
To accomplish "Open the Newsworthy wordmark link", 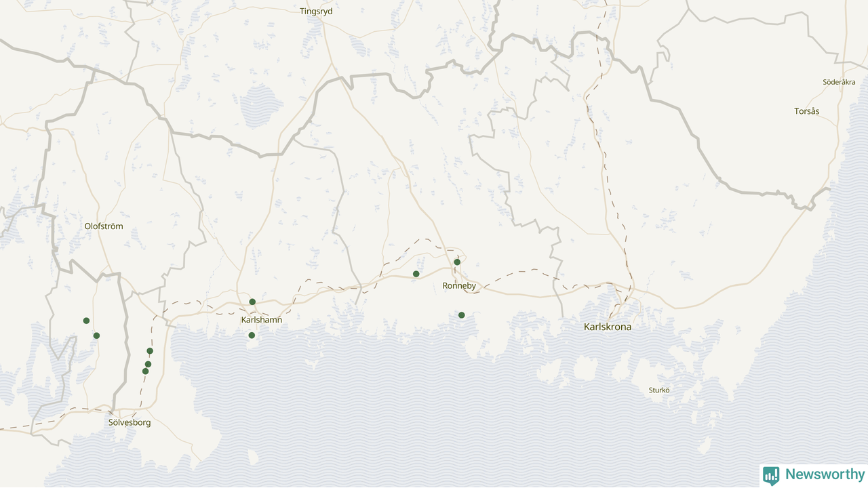I will (825, 474).
